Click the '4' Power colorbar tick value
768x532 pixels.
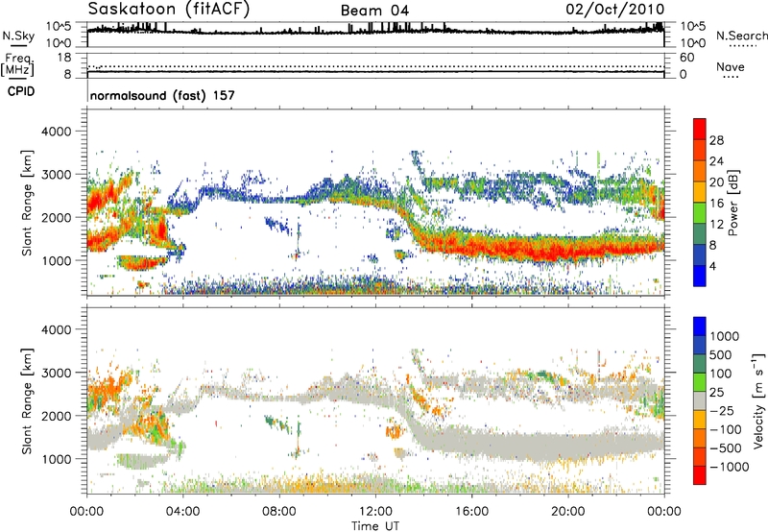click(x=712, y=267)
